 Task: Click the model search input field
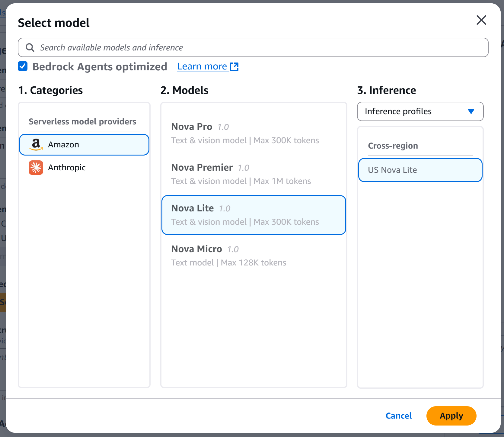211,47
